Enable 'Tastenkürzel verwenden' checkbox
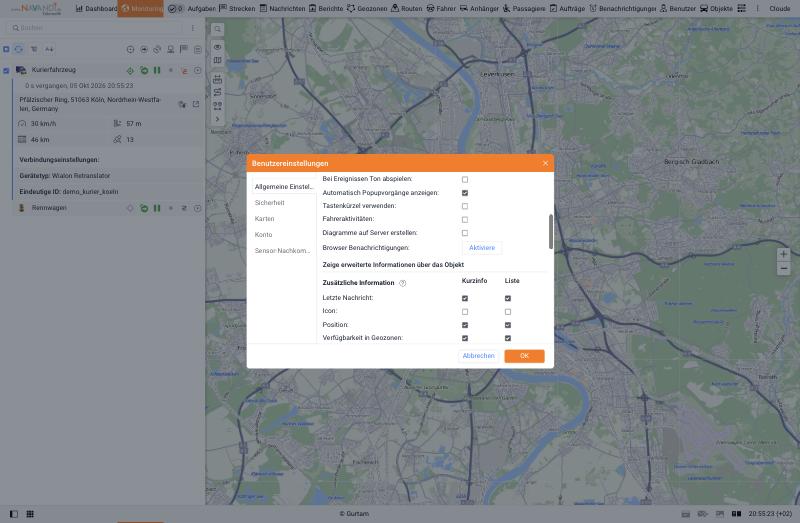Screen dimensions: 800x523 [465, 206]
